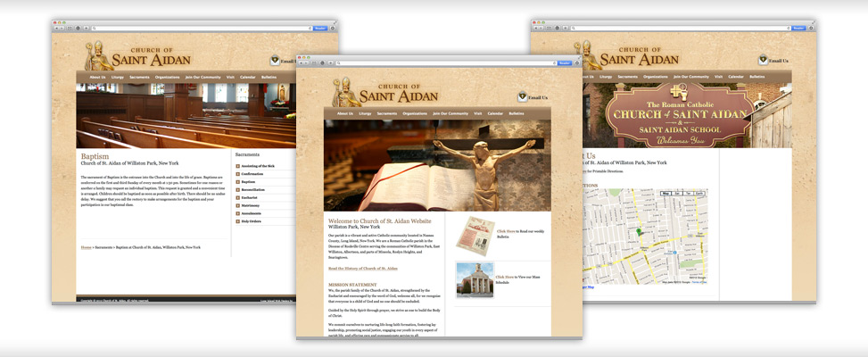Open Bulletins menu in left Baptism window
This screenshot has width=868, height=357.
point(269,77)
